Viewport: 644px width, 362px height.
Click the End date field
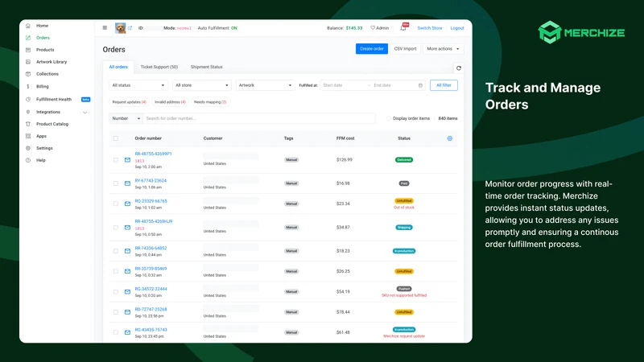(394, 85)
